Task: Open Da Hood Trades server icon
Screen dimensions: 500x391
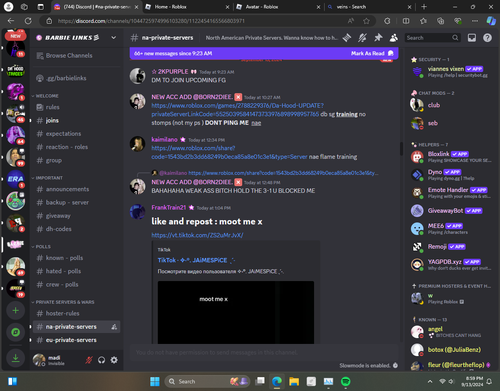Action: [x=15, y=70]
